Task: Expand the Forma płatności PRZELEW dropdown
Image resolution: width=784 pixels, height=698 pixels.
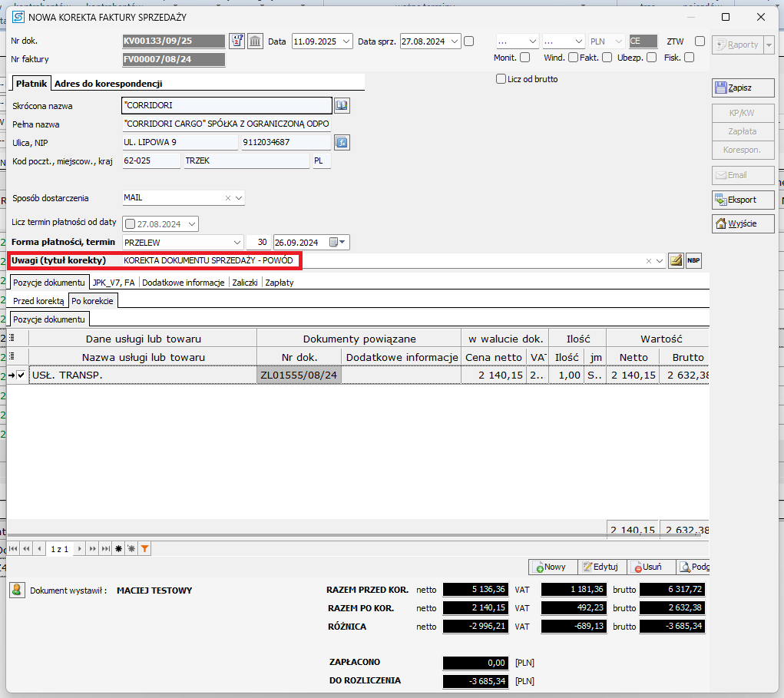Action: point(237,242)
